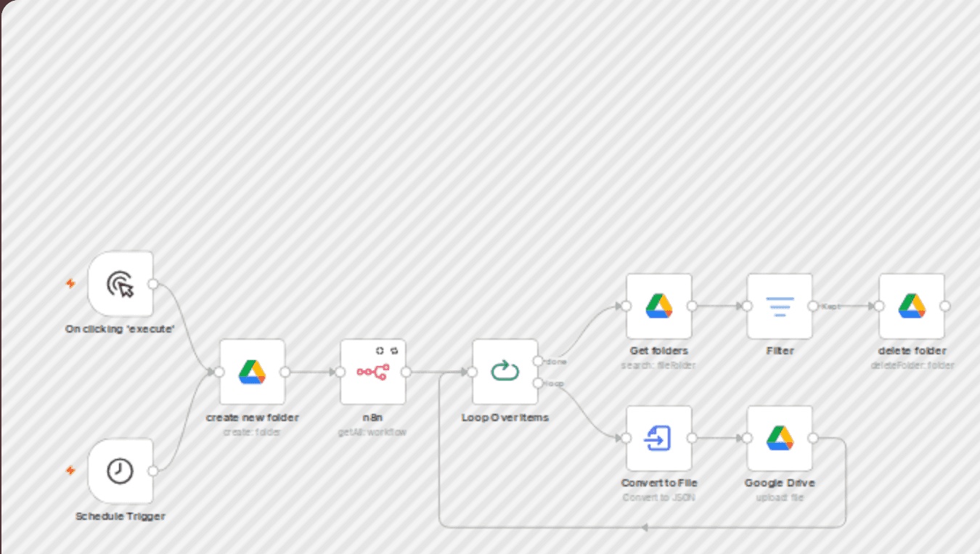The height and width of the screenshot is (554, 980).
Task: Click lightning bolt beside On clicking 'execute'
Action: tap(70, 284)
